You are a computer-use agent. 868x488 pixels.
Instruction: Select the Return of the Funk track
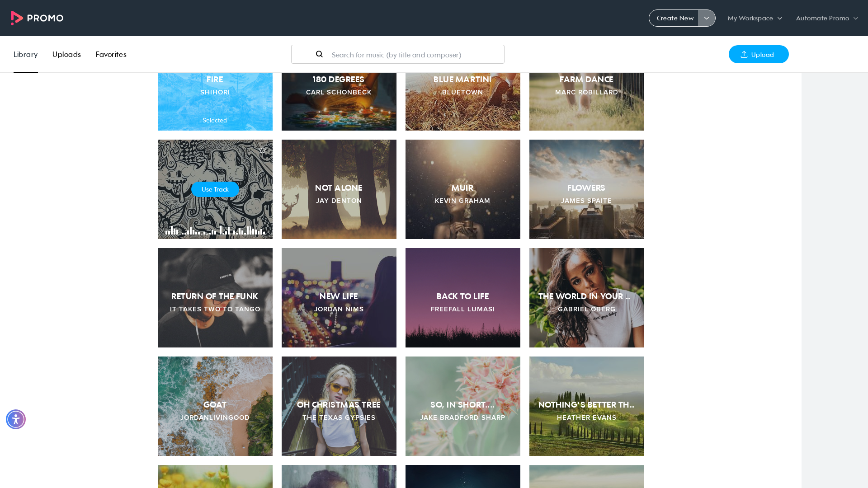(x=215, y=298)
